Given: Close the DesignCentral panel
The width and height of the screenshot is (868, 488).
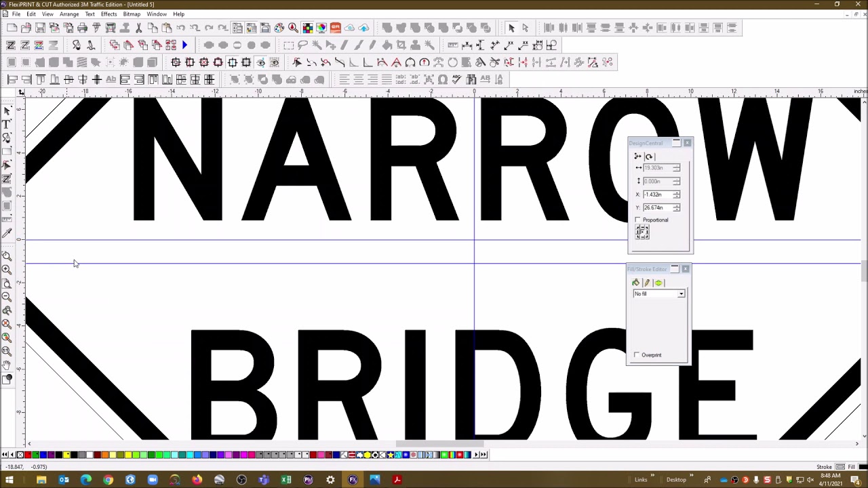Looking at the screenshot, I should click(688, 143).
